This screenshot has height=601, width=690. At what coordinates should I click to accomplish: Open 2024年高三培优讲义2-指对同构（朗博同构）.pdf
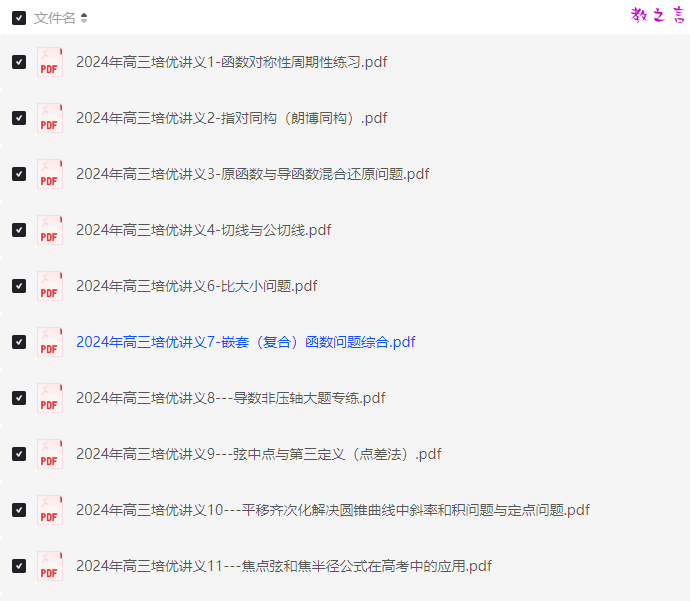tap(231, 118)
